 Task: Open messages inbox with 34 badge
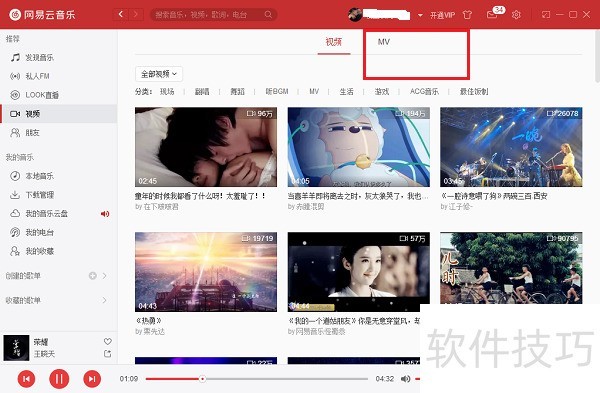(495, 13)
